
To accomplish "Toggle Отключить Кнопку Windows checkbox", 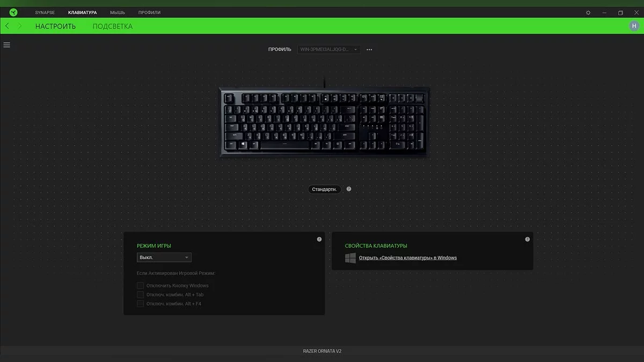I will tap(140, 285).
